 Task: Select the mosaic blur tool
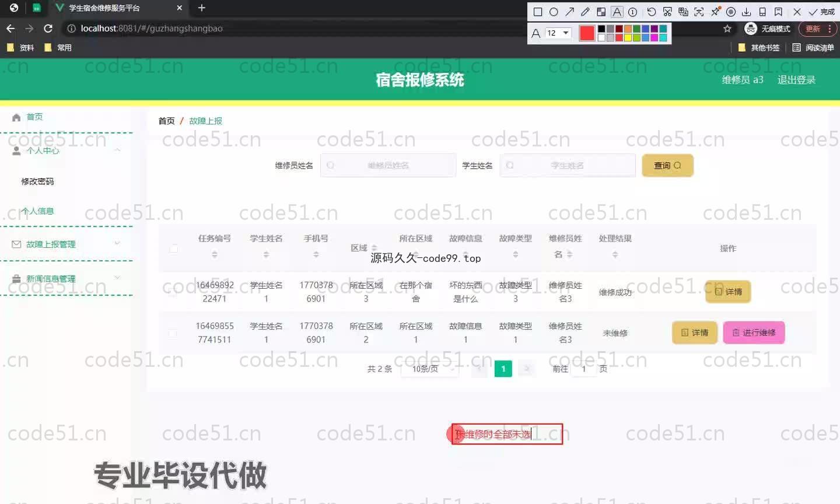pos(601,12)
